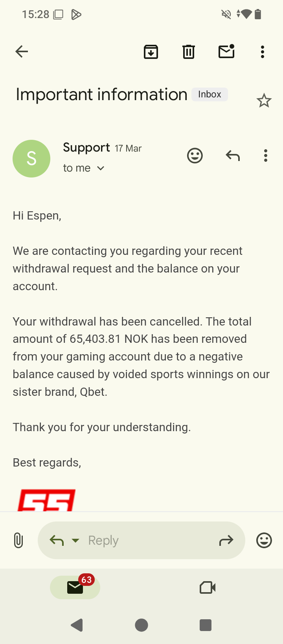Open top toolbar overflow menu

point(263,51)
